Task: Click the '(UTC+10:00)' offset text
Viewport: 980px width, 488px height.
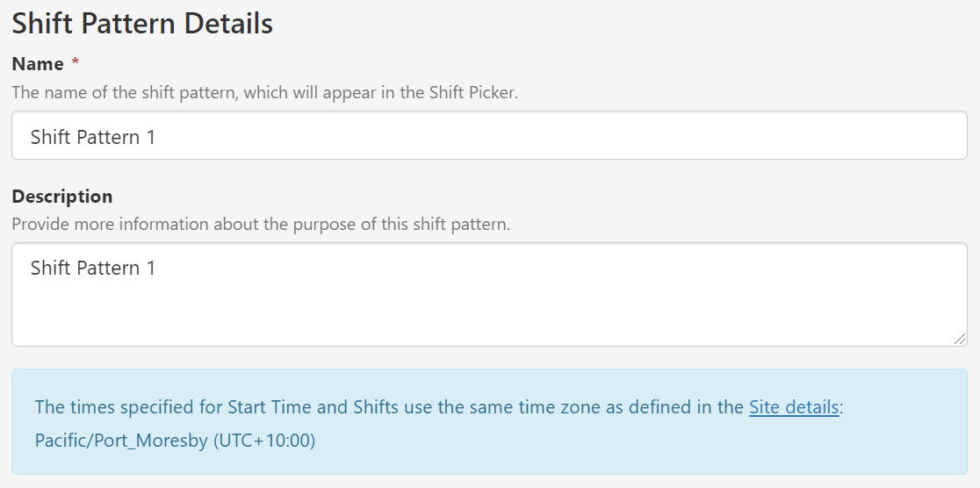Action: coord(264,441)
